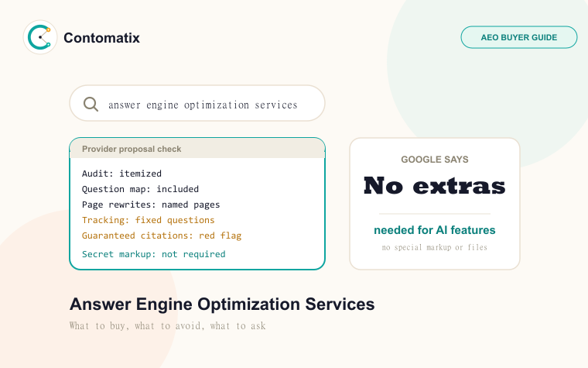This screenshot has width=588, height=368.
Task: Click 'Secret markup: not required' line
Action: [153, 254]
